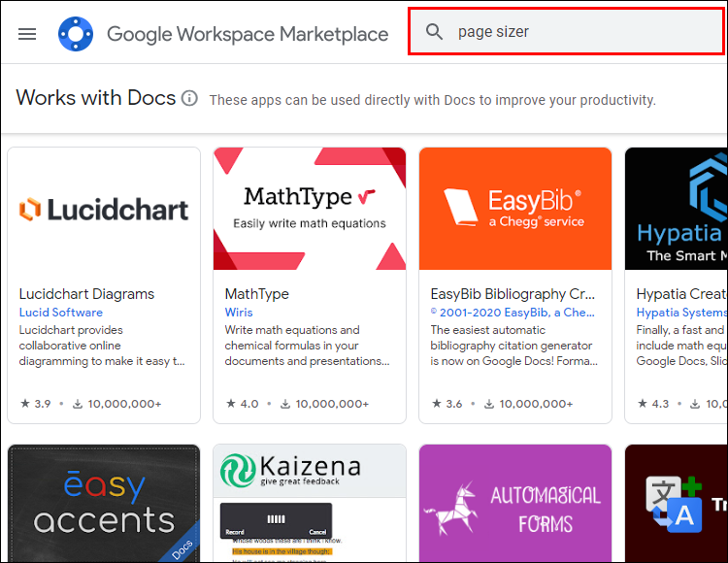Viewport: 728px width, 563px height.
Task: Click the 'page sizer' search field
Action: click(566, 32)
